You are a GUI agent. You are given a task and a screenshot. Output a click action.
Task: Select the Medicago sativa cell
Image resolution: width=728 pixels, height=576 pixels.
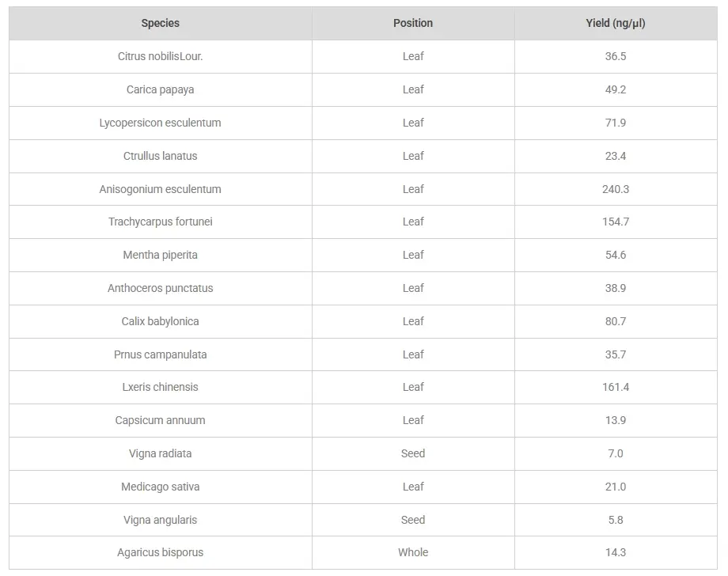tap(160, 487)
